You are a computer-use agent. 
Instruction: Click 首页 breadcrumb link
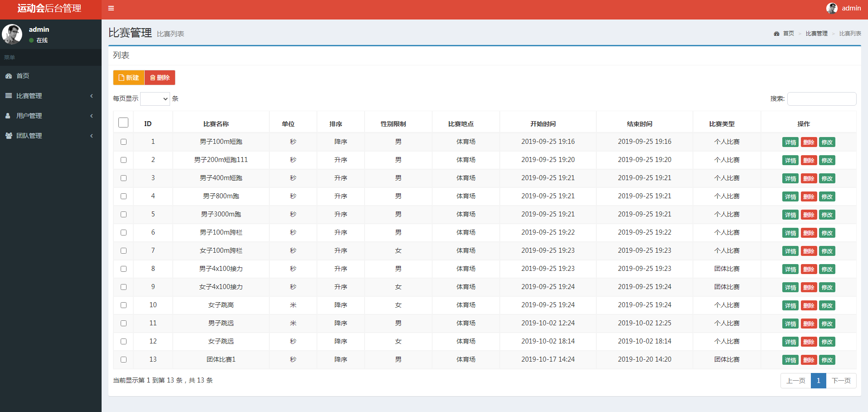789,34
